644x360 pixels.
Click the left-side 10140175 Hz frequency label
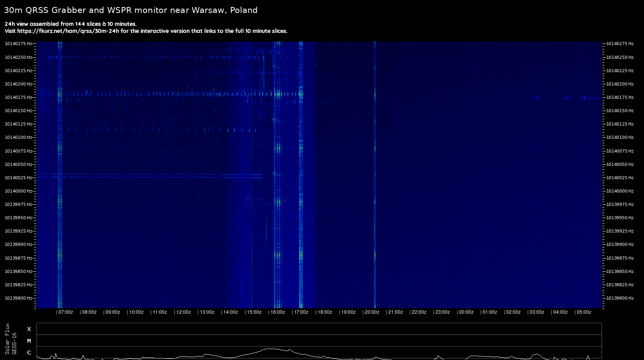click(x=18, y=97)
